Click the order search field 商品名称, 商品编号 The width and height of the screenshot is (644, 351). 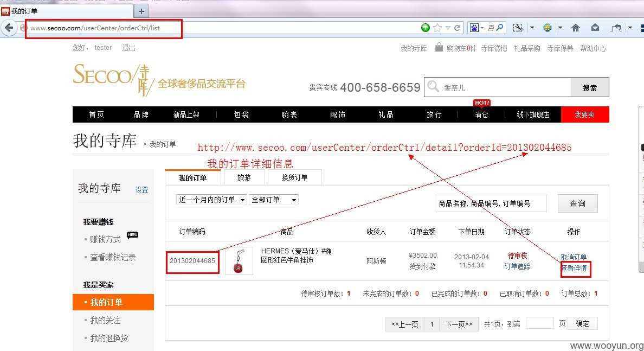(x=491, y=203)
